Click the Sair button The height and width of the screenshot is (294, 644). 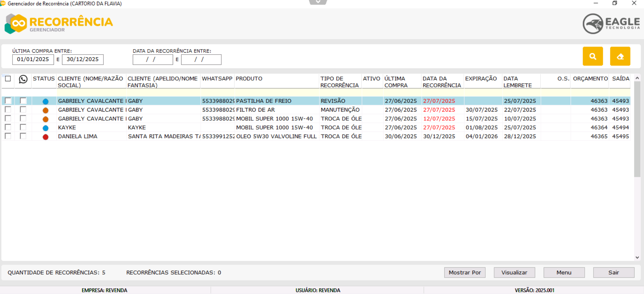click(613, 272)
